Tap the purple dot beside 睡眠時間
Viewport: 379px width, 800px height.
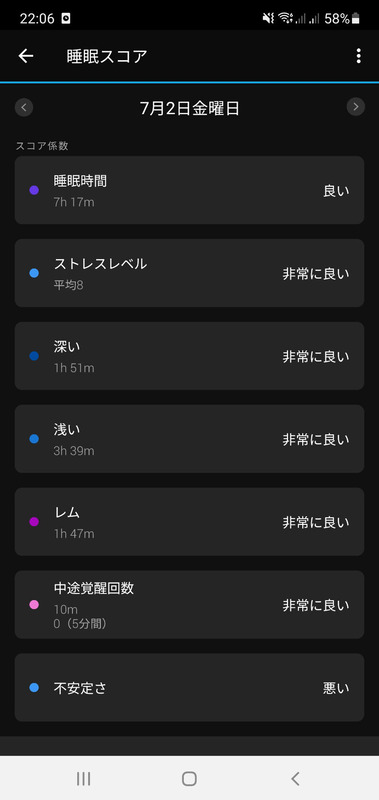click(x=34, y=190)
